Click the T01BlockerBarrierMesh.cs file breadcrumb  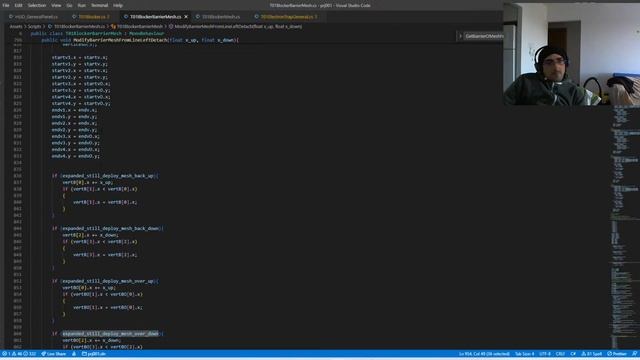(77, 27)
